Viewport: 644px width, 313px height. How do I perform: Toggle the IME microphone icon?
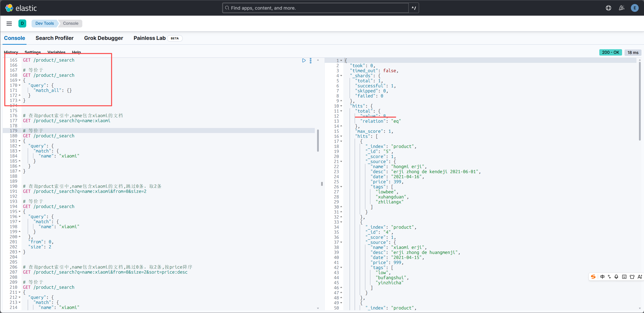(x=616, y=277)
